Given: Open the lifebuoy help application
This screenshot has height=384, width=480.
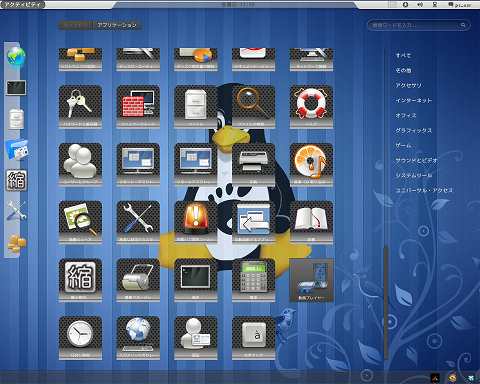Looking at the screenshot, I should (x=311, y=107).
